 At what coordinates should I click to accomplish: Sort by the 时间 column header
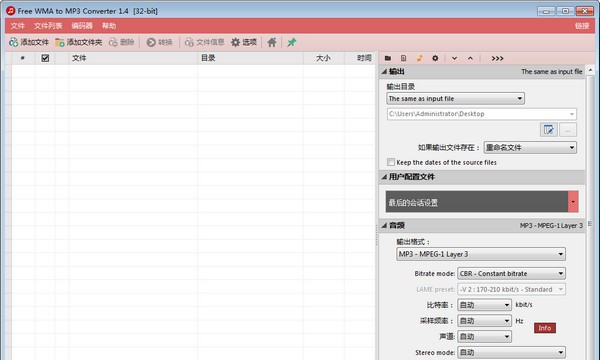360,58
